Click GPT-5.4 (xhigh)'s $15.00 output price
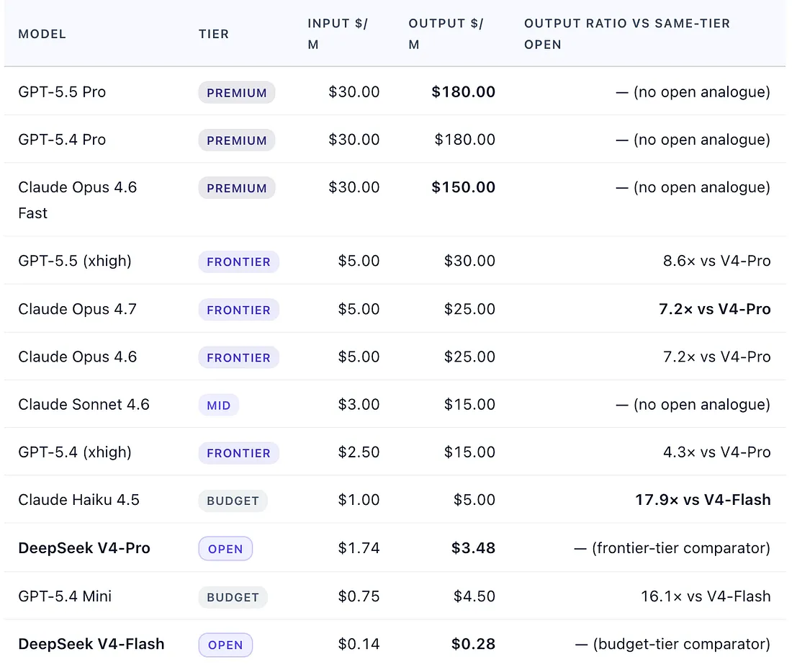 [x=469, y=452]
